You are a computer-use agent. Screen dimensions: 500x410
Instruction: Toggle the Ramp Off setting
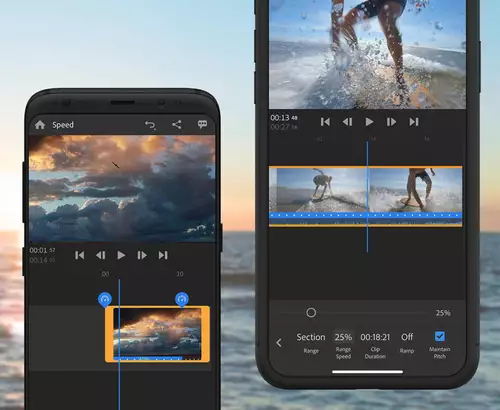coord(407,342)
